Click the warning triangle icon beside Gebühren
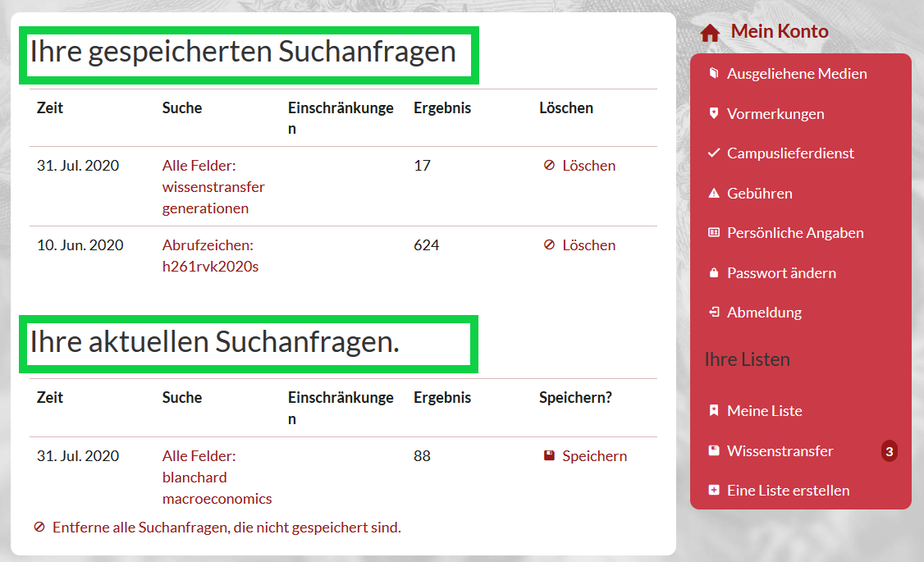 coord(714,194)
